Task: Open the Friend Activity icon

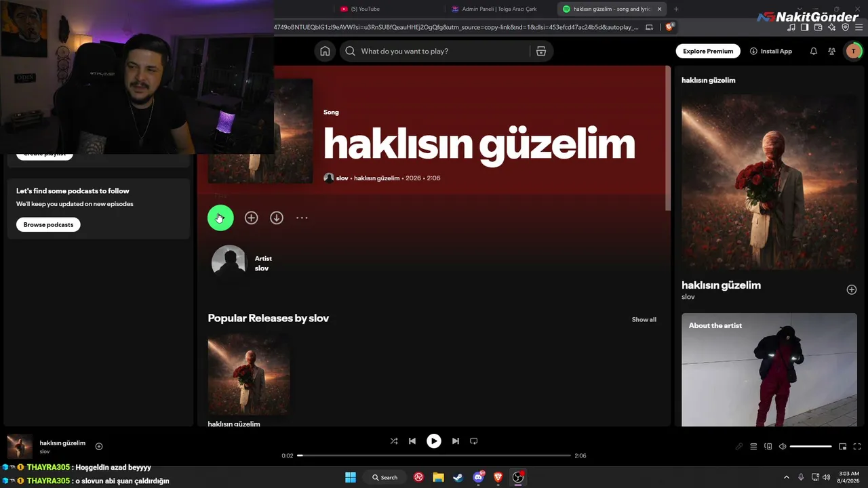Action: pos(832,52)
